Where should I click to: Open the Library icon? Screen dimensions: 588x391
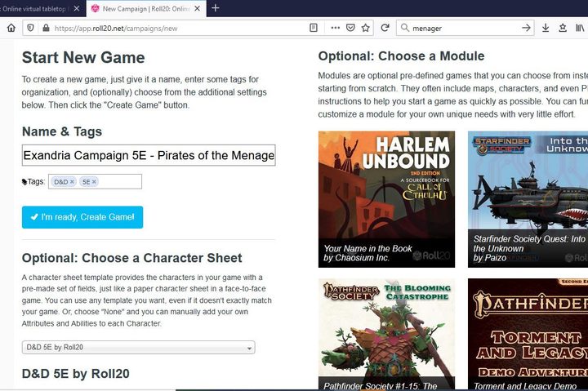tap(580, 28)
